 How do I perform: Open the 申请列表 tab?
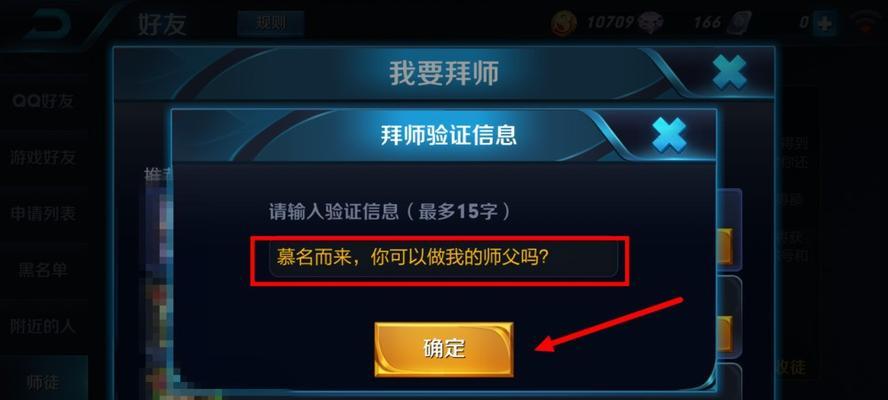(44, 214)
